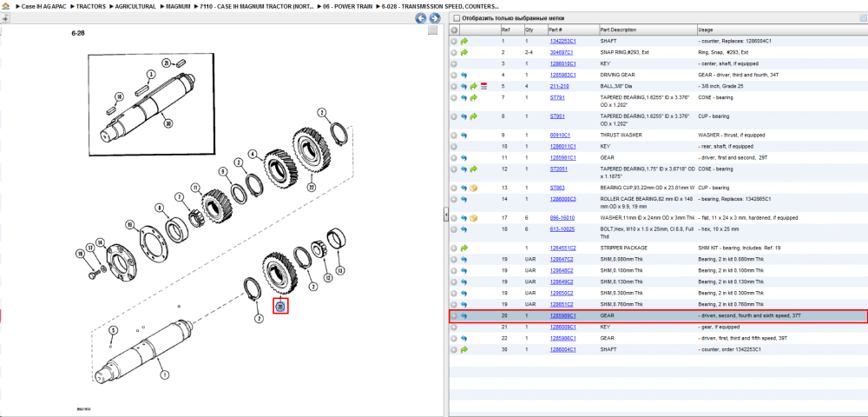Click blue arrow icon on BOLT 613-10025 row
868x417 pixels.
click(x=464, y=228)
